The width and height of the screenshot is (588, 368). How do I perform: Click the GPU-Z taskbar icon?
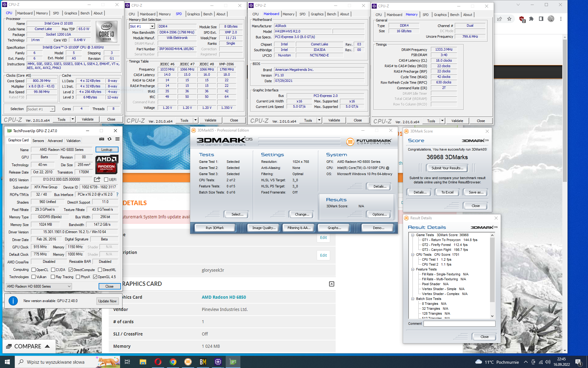[233, 362]
